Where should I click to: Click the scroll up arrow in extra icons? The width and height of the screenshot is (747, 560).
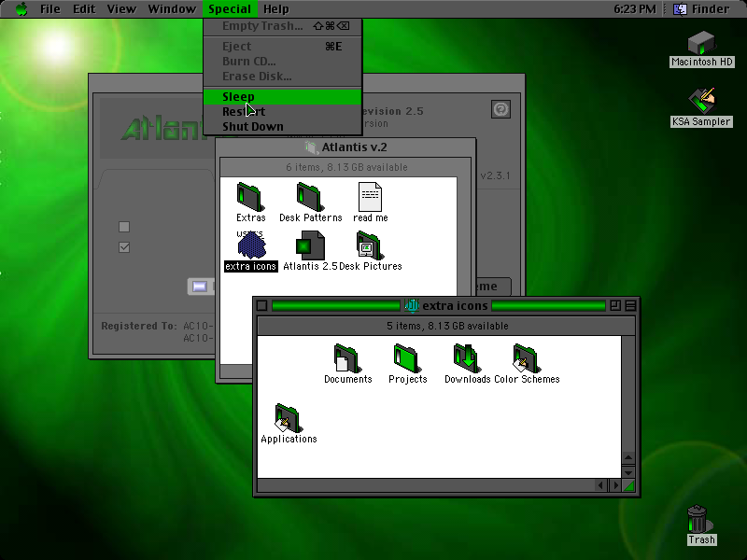pyautogui.click(x=628, y=457)
